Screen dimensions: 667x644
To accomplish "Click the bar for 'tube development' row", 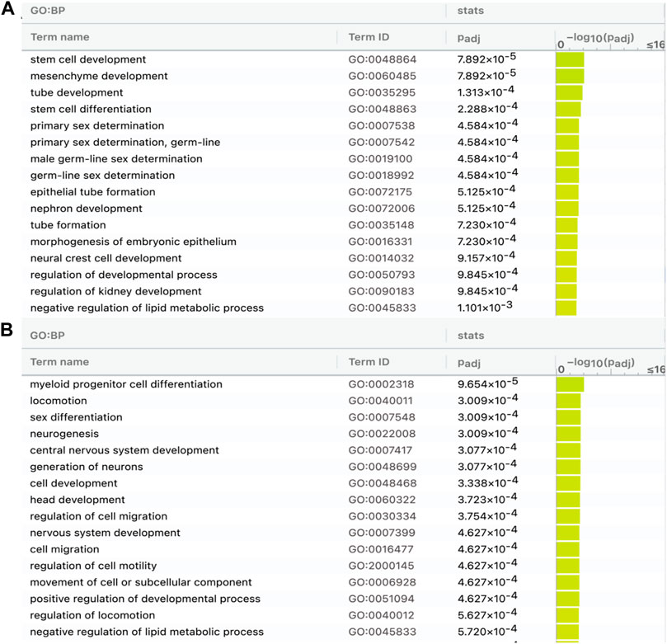I will point(569,92).
